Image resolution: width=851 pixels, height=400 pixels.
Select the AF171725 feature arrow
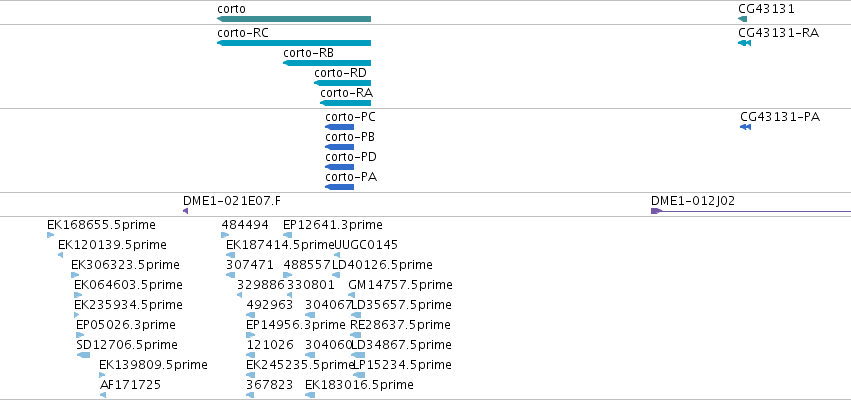click(x=103, y=395)
